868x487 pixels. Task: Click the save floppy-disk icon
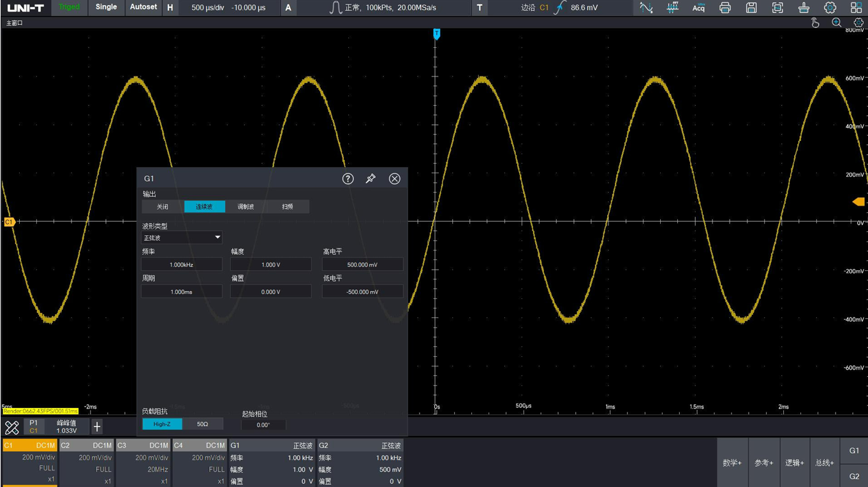click(x=751, y=8)
